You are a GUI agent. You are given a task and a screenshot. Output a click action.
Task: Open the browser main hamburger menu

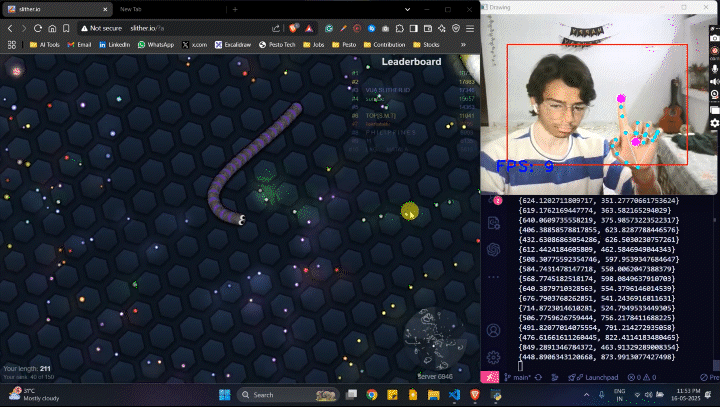470,28
